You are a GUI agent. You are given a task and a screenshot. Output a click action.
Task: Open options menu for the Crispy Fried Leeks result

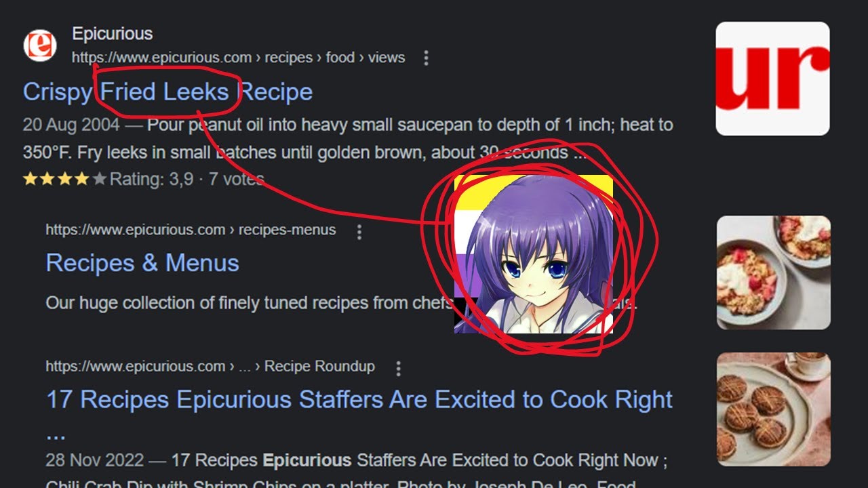(x=426, y=58)
